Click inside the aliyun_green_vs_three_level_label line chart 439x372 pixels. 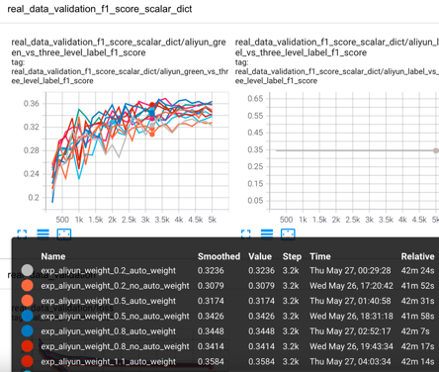tap(137, 151)
